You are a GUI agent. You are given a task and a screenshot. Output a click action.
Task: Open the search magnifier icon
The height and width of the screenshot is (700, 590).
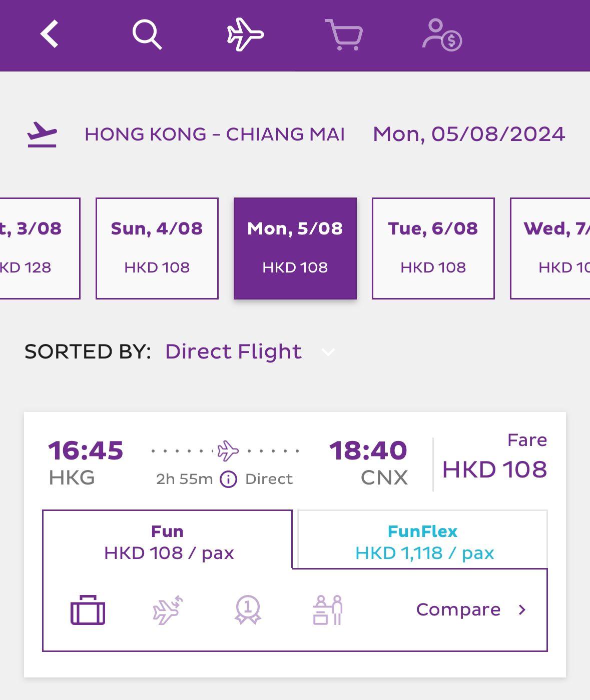point(147,34)
